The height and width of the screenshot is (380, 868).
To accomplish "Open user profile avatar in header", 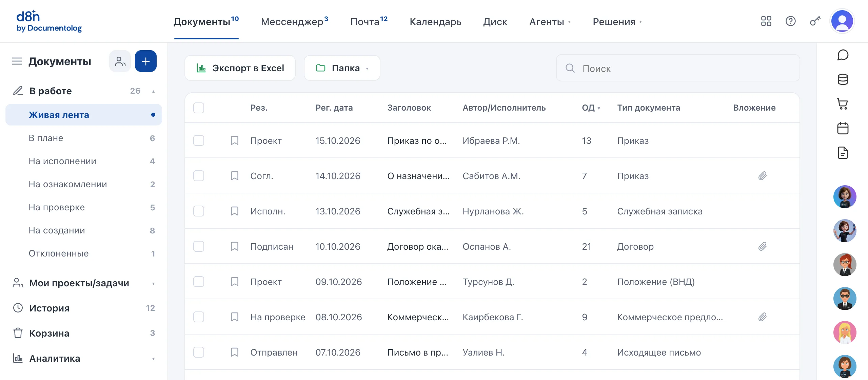I will 842,21.
